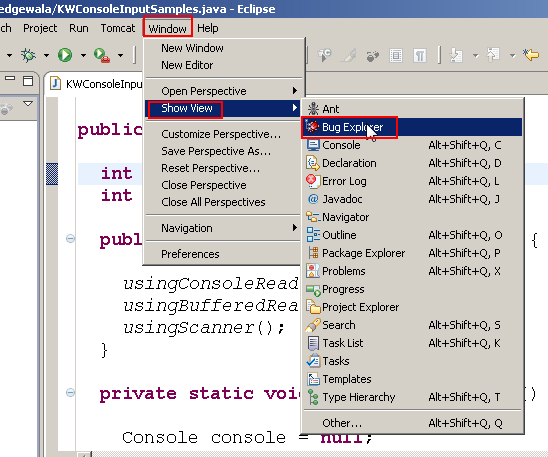The width and height of the screenshot is (548, 457).
Task: Click the Debug bug toolbar icon
Action: (x=28, y=55)
